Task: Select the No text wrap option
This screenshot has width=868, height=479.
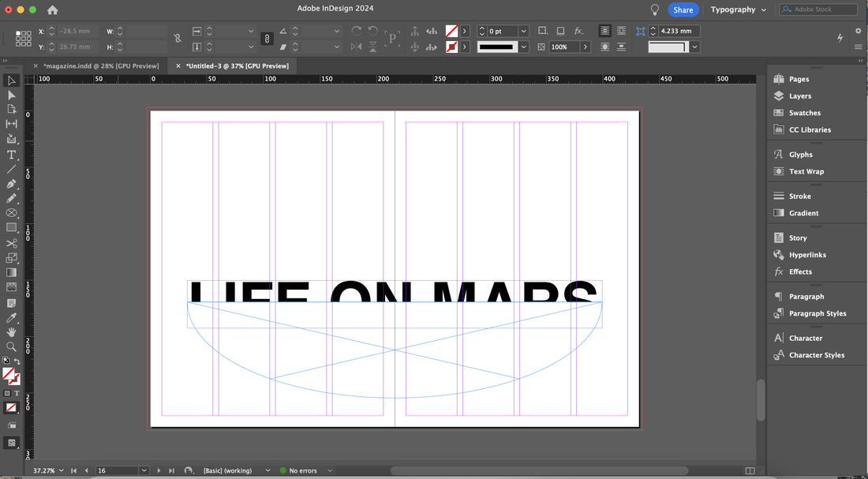Action: (605, 31)
